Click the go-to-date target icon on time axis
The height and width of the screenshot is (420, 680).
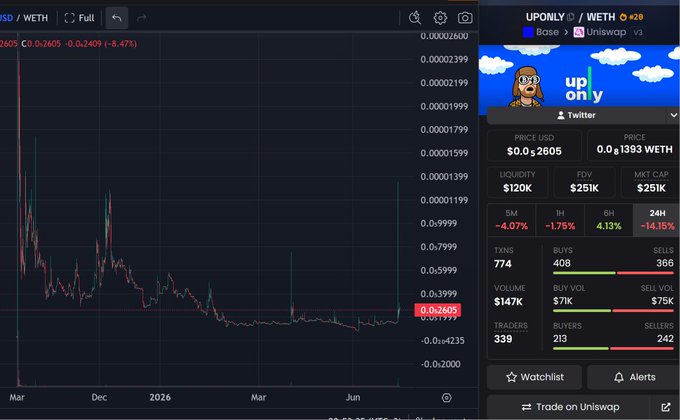[x=446, y=397]
